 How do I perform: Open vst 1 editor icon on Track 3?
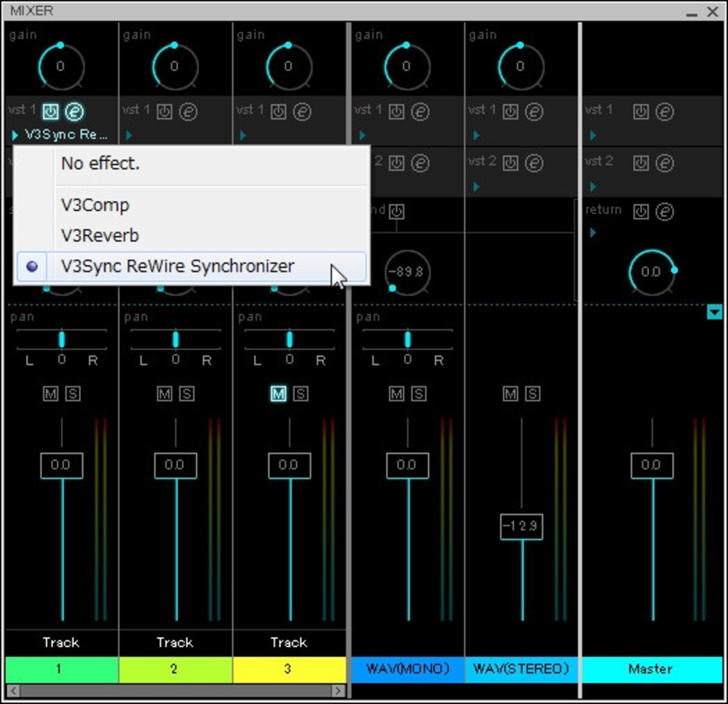coord(302,112)
